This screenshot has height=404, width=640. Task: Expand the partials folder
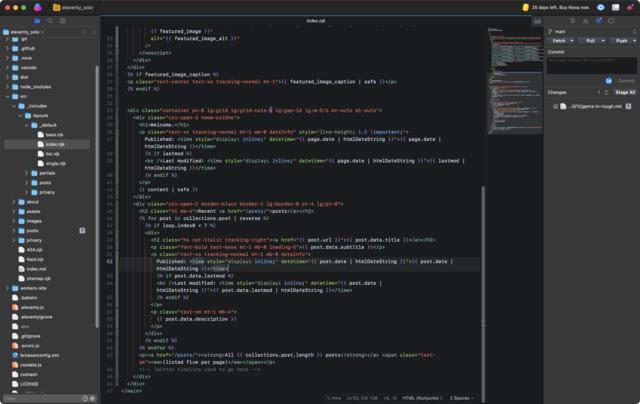[27, 173]
